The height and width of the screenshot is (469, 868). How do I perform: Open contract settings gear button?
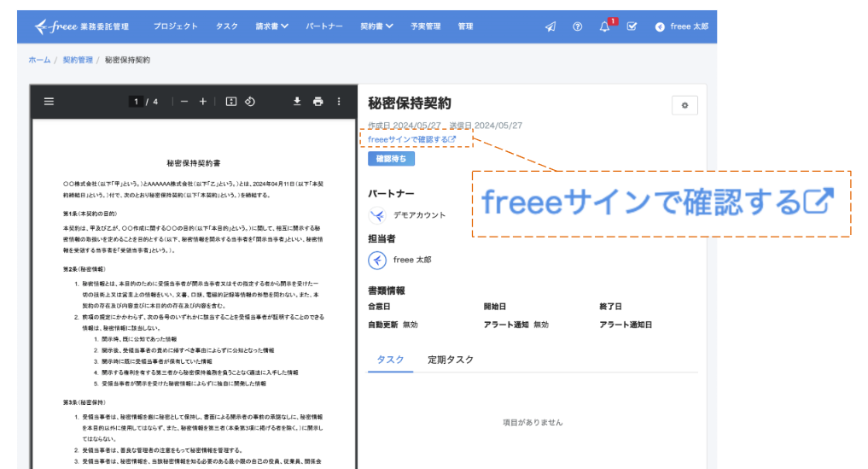pyautogui.click(x=684, y=105)
